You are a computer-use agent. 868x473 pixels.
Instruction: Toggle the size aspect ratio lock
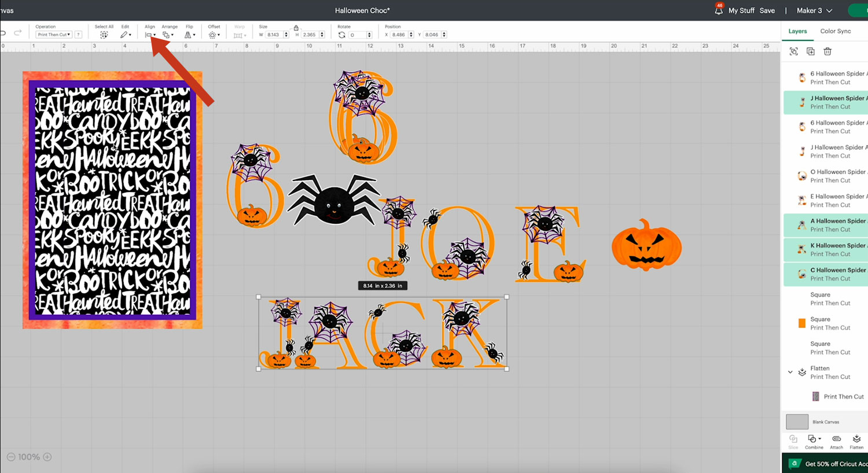pyautogui.click(x=296, y=28)
